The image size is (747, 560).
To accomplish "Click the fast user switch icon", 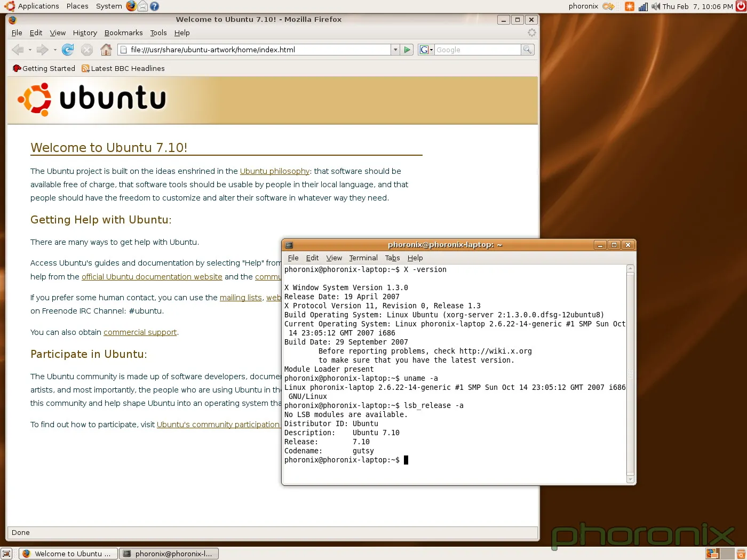I will (x=608, y=6).
